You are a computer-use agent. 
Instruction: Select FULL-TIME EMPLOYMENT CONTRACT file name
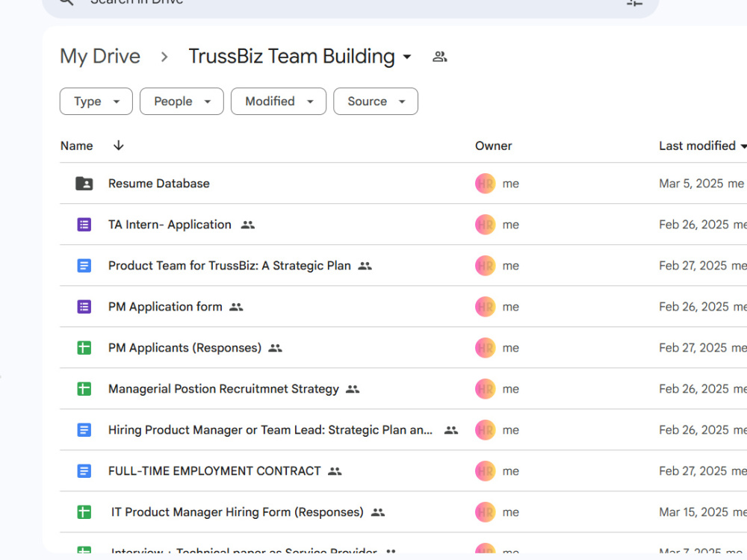click(214, 471)
